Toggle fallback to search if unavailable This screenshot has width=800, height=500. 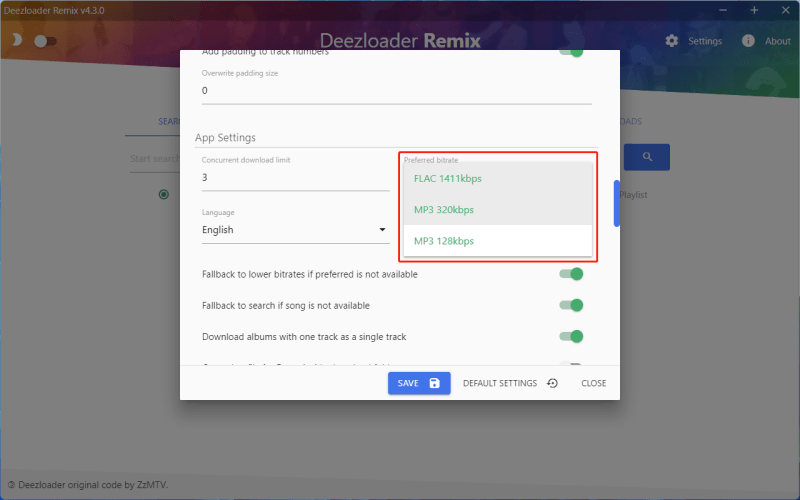(571, 305)
